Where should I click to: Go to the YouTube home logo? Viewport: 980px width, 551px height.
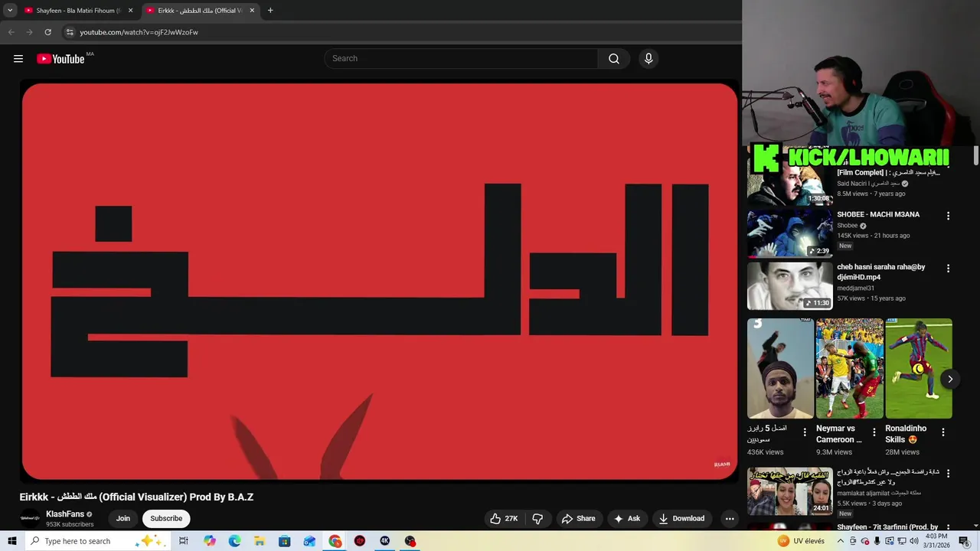click(x=60, y=59)
